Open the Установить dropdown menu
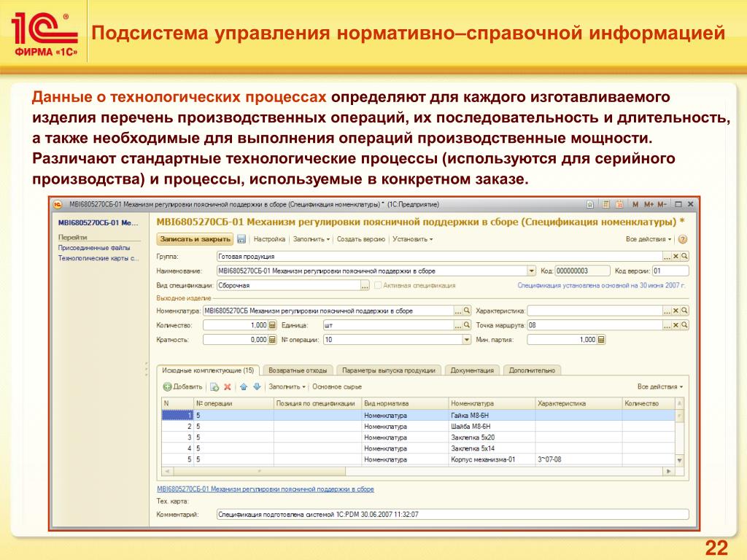This screenshot has height=560, width=747. click(x=413, y=239)
